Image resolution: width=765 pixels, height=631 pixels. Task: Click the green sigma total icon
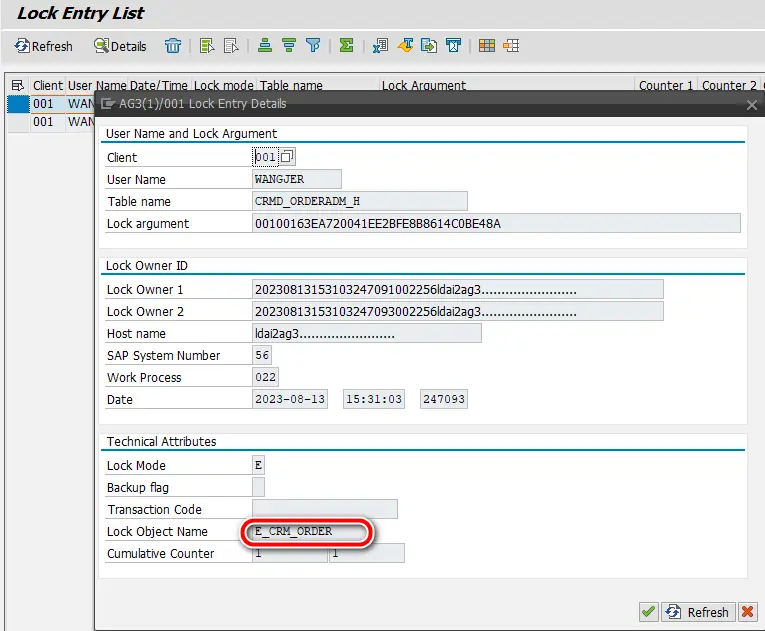tap(346, 45)
